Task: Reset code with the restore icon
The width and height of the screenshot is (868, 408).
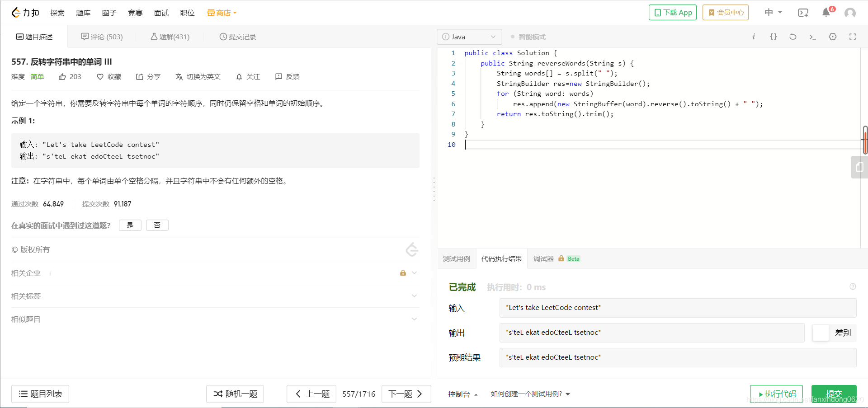Action: click(793, 37)
